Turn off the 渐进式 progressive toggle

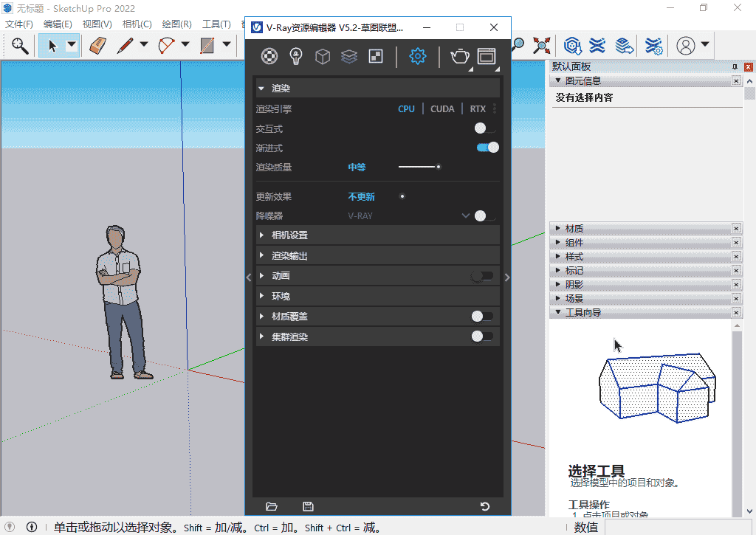(487, 148)
